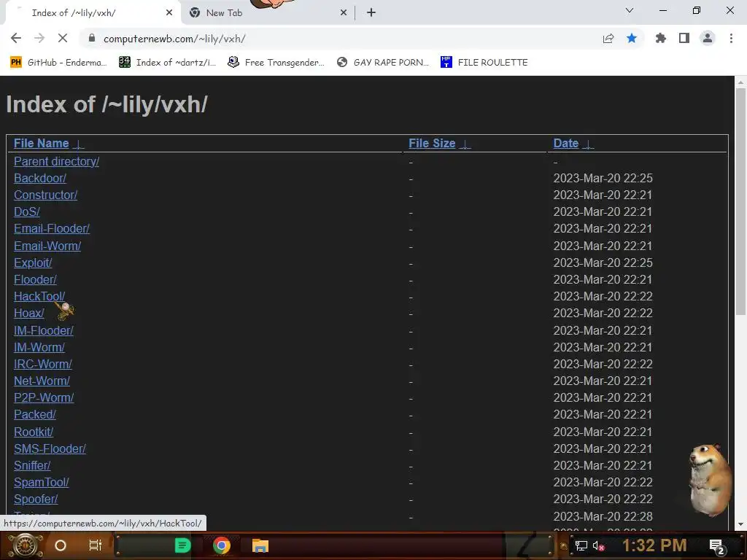Image resolution: width=747 pixels, height=560 pixels.
Task: Open the Parent directory/ link
Action: [x=56, y=161]
